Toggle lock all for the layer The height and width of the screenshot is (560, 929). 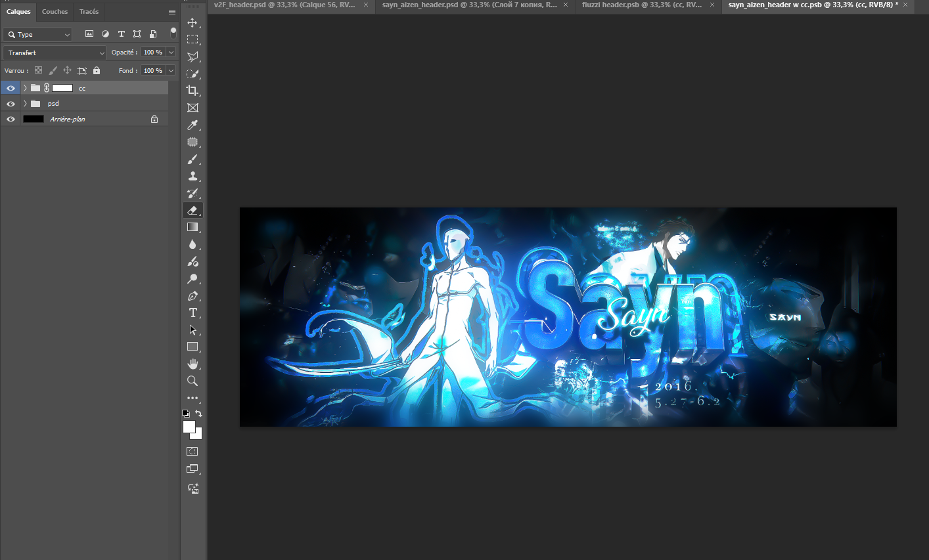point(97,70)
